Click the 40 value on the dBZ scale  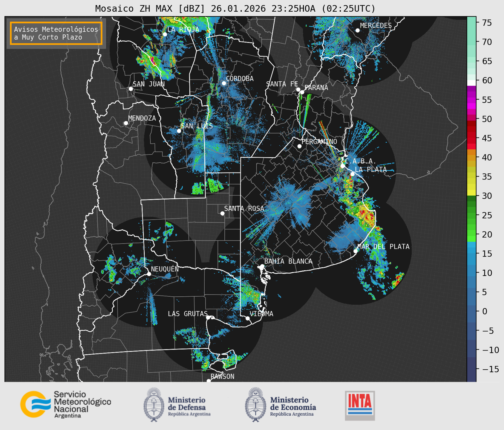click(x=487, y=157)
